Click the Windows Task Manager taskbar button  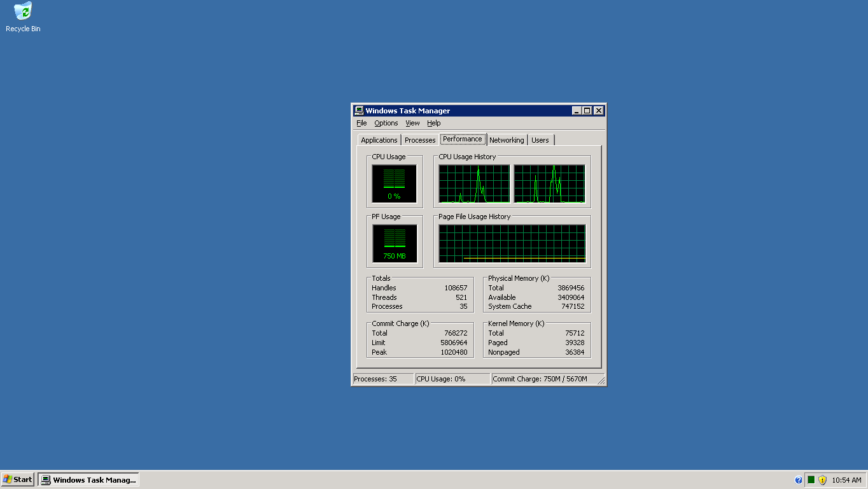[88, 479]
